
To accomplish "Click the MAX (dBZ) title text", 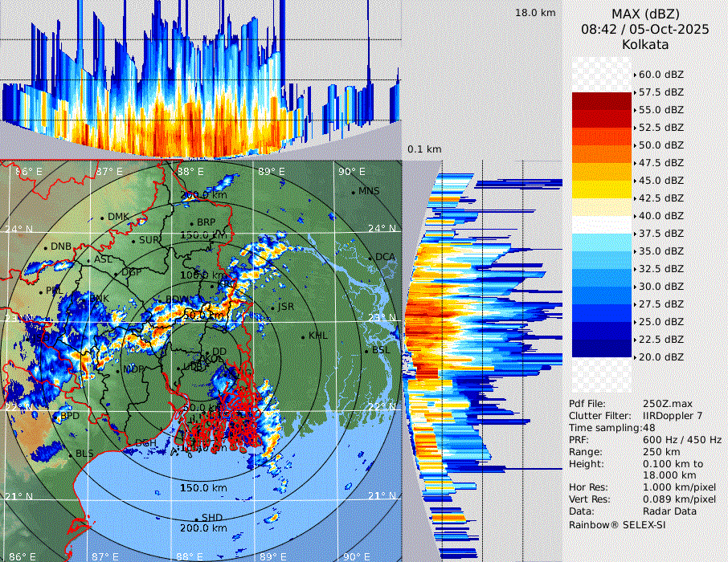I will click(645, 14).
